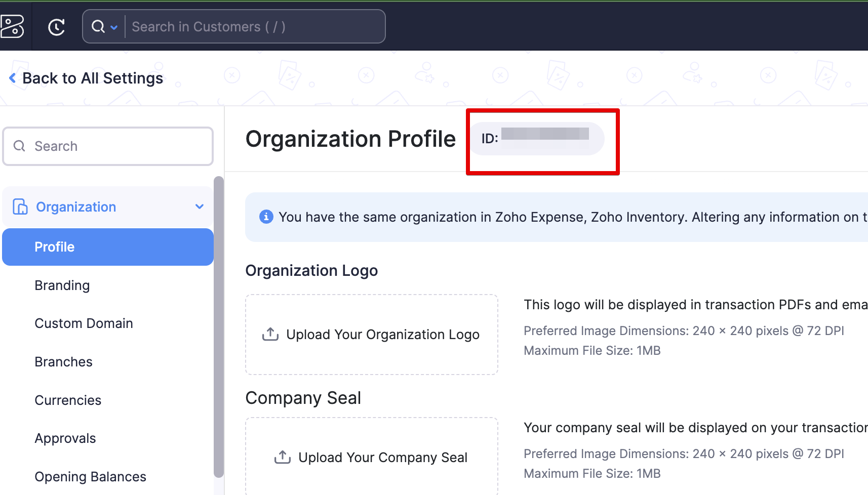The height and width of the screenshot is (495, 868).
Task: Open the recent activity clock icon
Action: pos(56,27)
